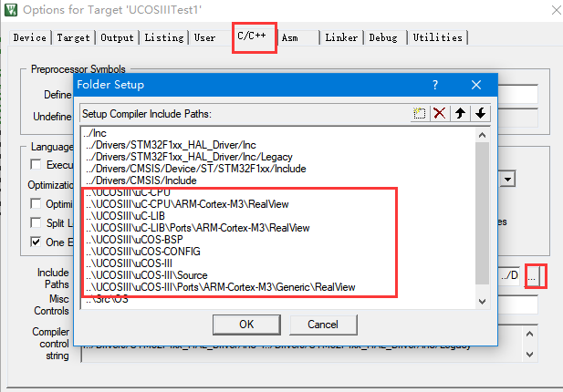Open the Output tab
This screenshot has width=563, height=392.
117,37
